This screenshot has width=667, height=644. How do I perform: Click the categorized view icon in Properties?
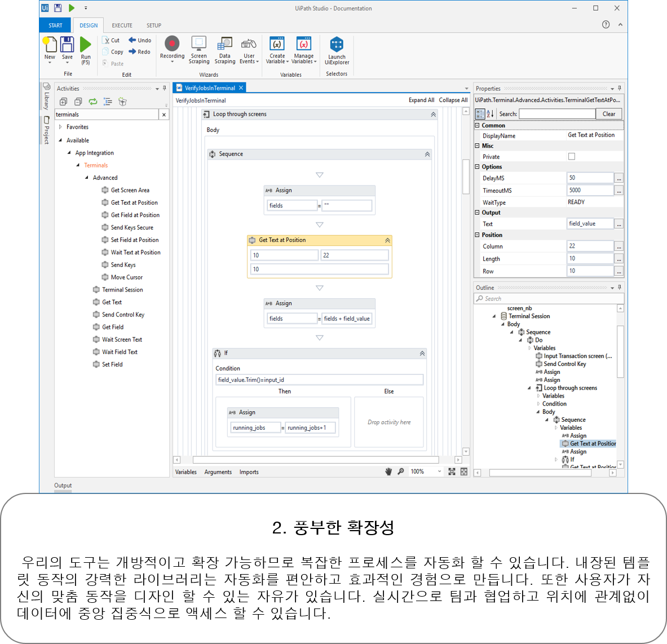[x=480, y=113]
